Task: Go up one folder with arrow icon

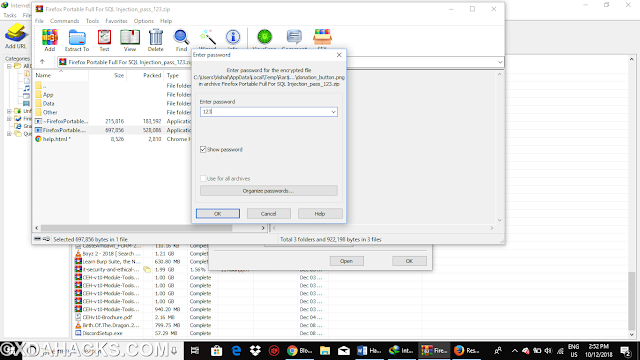Action: point(42,62)
